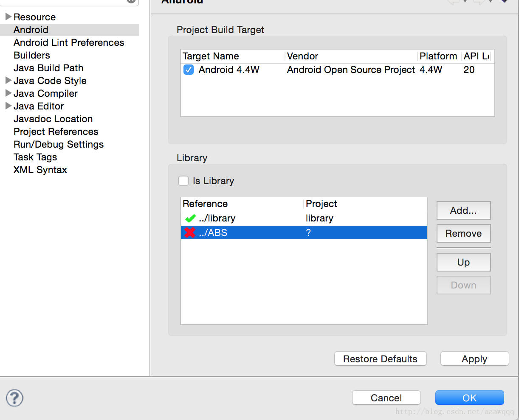Open the Task Tags page
The image size is (519, 420).
coord(35,157)
